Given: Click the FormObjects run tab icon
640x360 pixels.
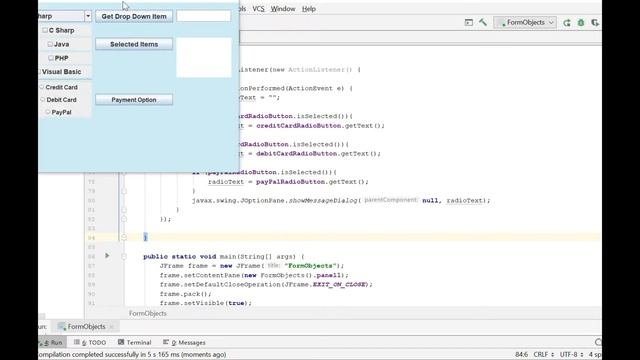Looking at the screenshot, I should (62, 326).
